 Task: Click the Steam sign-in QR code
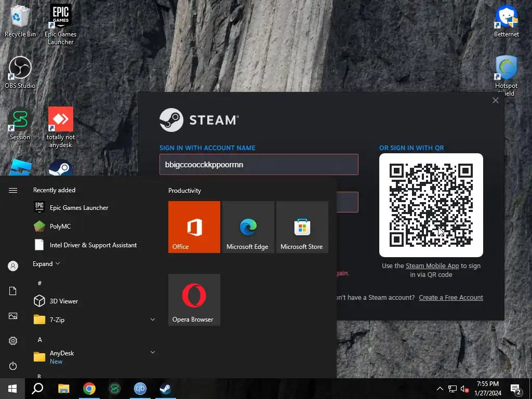431,205
